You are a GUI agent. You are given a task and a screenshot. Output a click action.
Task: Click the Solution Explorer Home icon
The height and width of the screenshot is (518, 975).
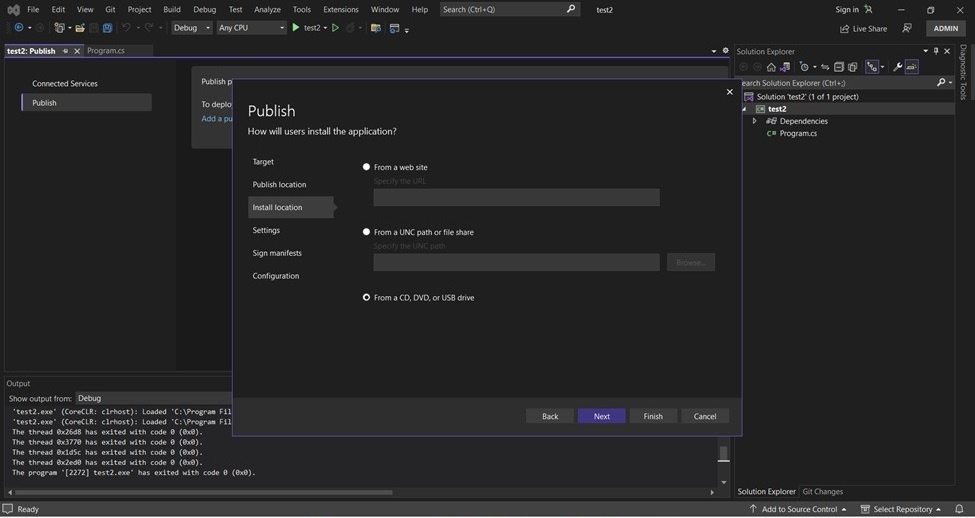(771, 67)
